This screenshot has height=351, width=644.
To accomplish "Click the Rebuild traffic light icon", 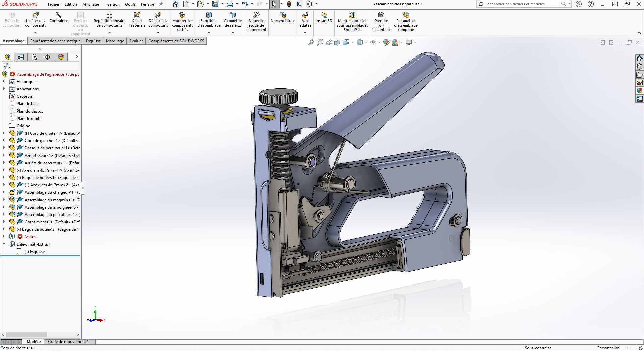I will pos(289,4).
